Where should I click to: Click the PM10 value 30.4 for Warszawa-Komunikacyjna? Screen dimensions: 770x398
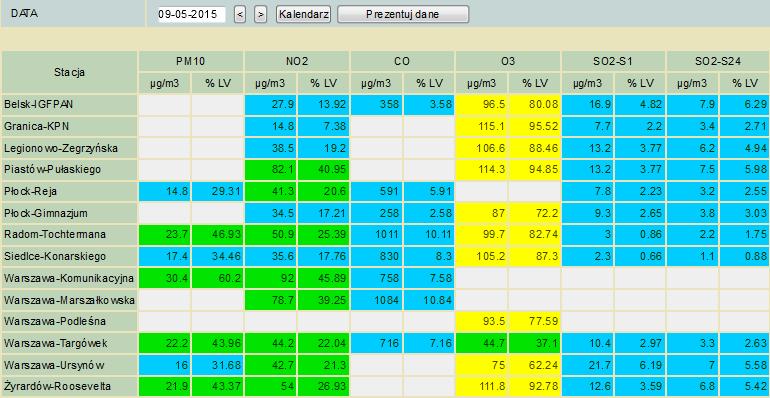pos(165,278)
